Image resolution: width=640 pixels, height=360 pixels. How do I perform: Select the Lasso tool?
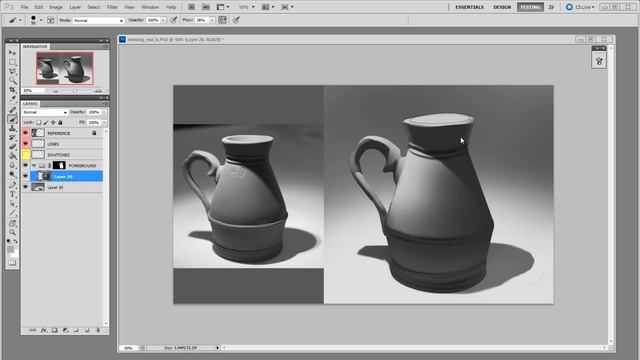[x=12, y=71]
